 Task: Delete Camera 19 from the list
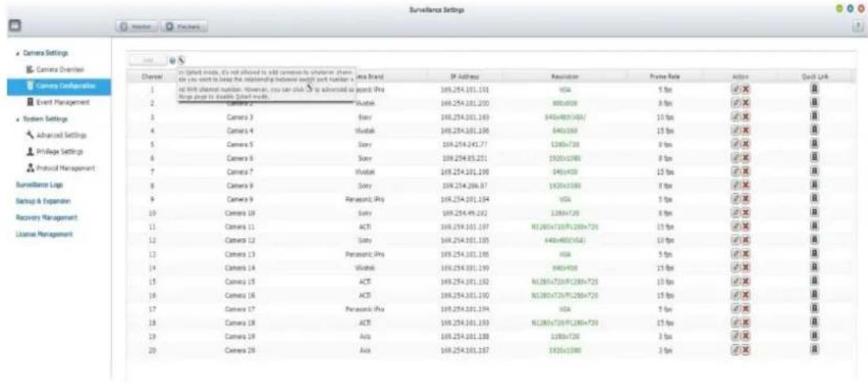(x=745, y=336)
